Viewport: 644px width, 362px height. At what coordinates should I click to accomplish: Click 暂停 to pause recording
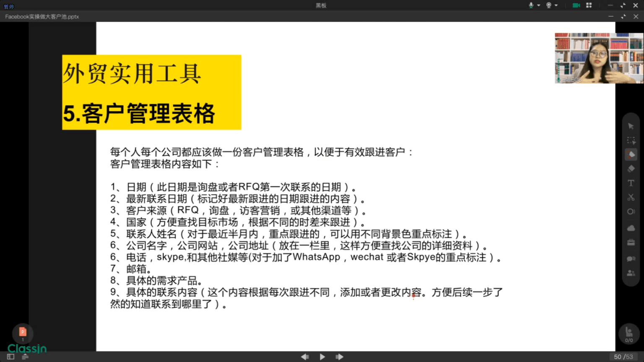point(8,7)
